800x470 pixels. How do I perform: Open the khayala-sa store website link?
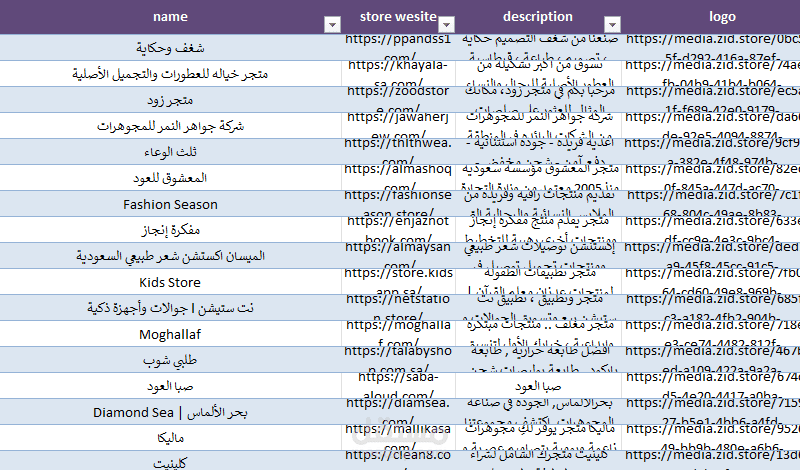398,73
